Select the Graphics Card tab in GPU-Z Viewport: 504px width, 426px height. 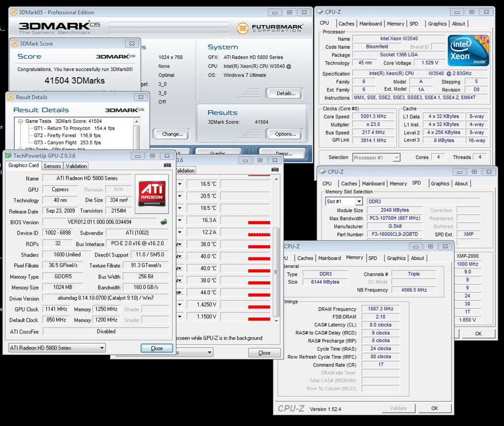pyautogui.click(x=24, y=165)
